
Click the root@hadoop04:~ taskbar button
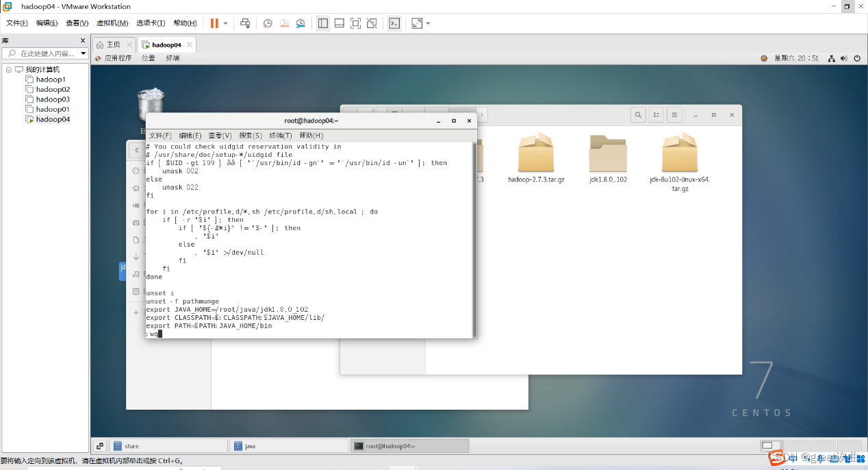409,446
